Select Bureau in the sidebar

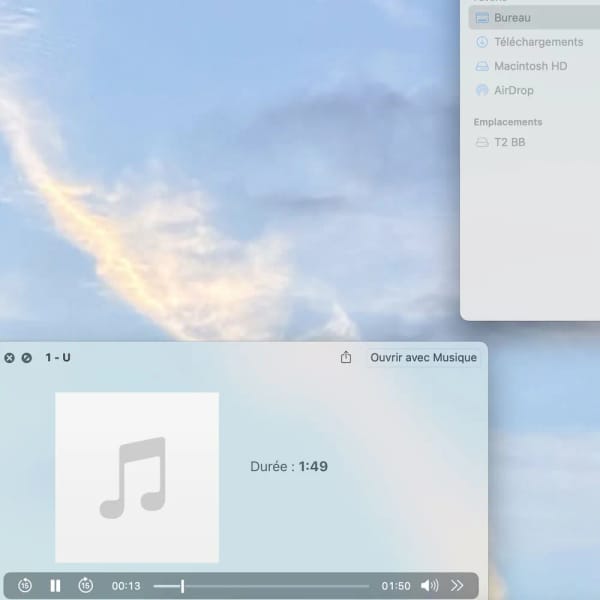(x=534, y=18)
